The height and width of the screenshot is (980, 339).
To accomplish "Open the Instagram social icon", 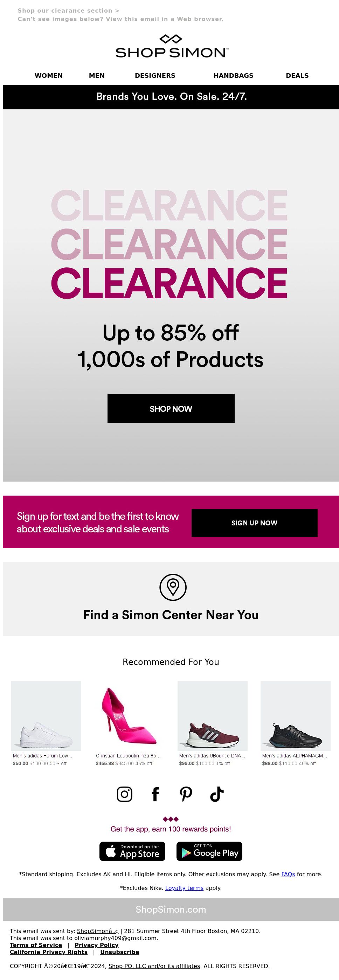I will 124,794.
